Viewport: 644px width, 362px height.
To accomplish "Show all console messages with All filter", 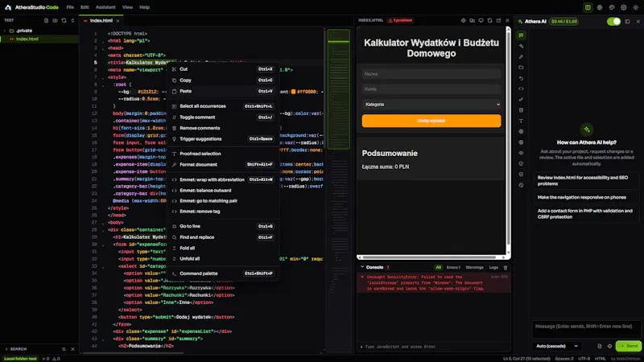I will point(438,268).
